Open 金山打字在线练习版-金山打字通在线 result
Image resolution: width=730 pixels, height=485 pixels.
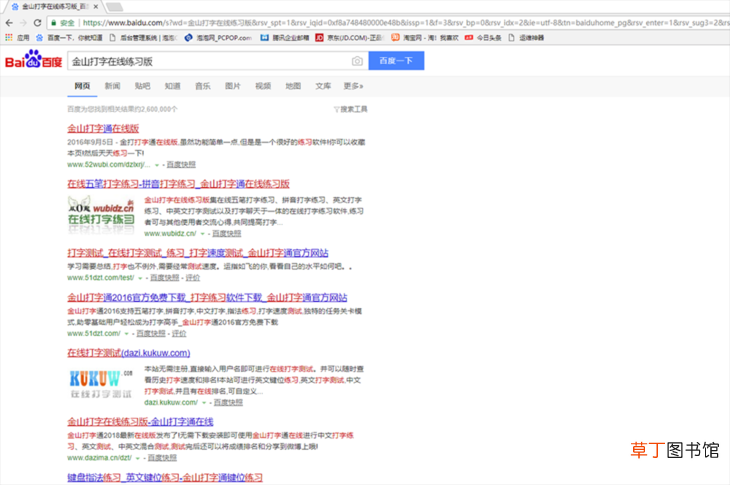coord(140,422)
